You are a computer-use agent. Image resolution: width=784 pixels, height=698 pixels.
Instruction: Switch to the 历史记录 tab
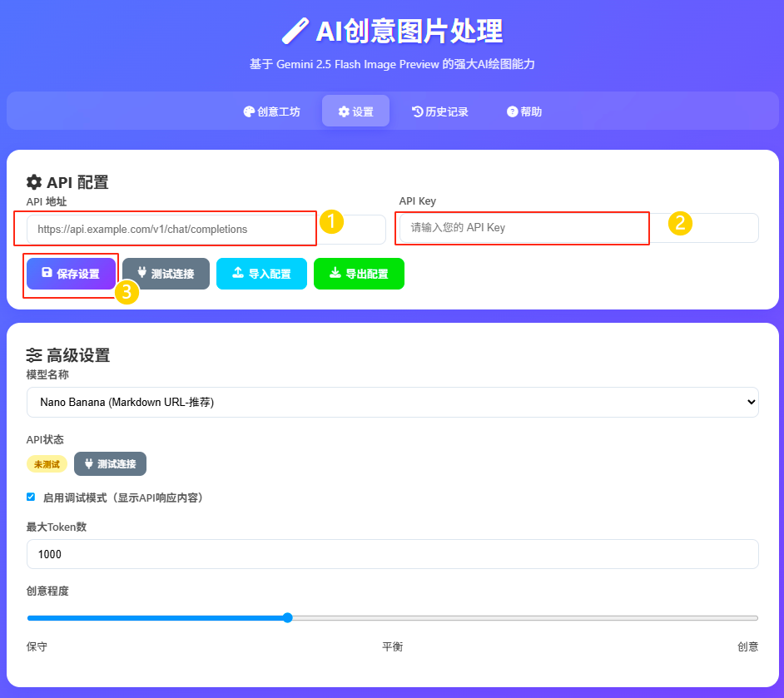pyautogui.click(x=440, y=110)
